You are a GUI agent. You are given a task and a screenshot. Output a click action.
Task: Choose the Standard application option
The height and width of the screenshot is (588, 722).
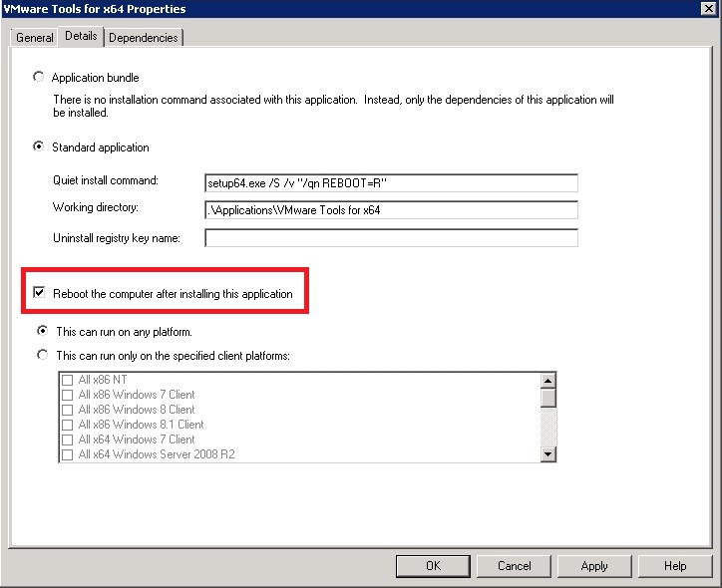point(39,147)
